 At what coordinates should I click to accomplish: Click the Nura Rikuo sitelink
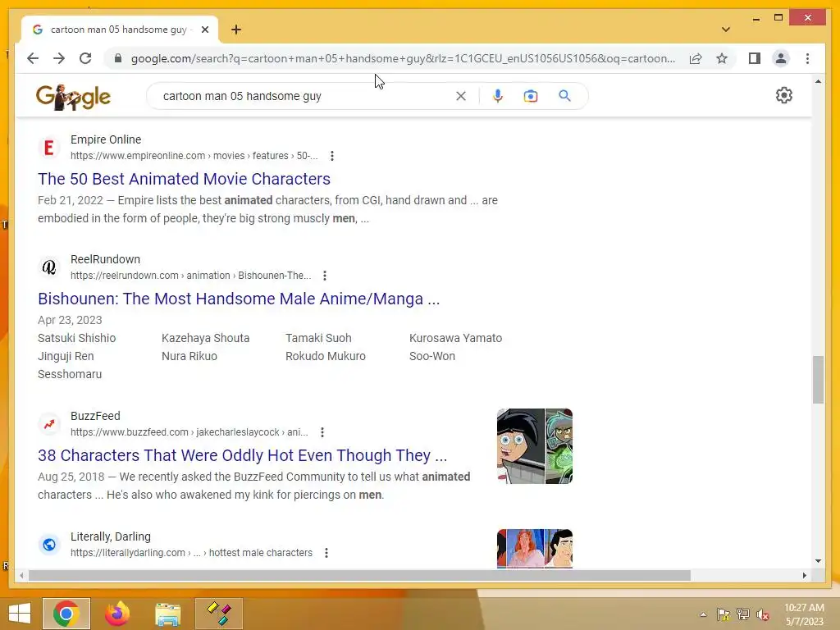pos(189,356)
